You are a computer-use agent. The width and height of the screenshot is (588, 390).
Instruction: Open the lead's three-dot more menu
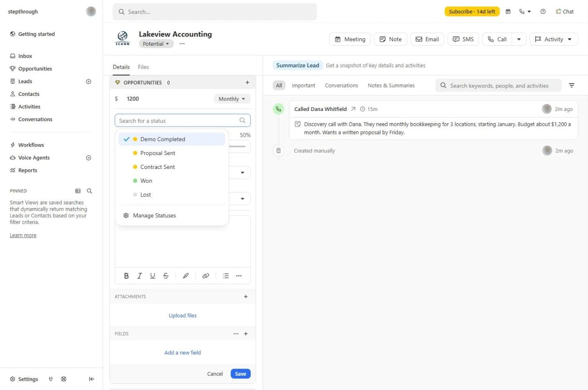point(182,44)
